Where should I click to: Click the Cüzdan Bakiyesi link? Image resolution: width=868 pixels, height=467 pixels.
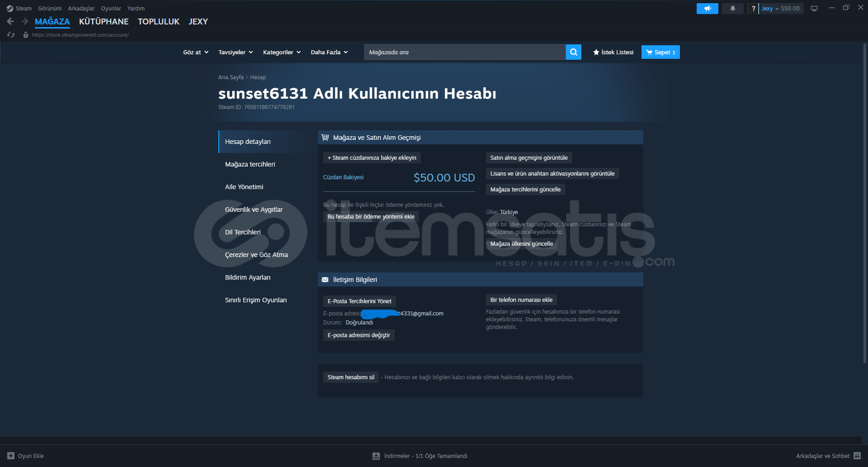pyautogui.click(x=343, y=177)
